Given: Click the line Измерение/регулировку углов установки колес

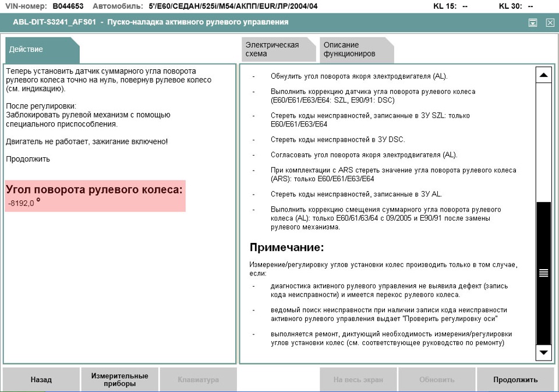Looking at the screenshot, I should (x=383, y=269).
